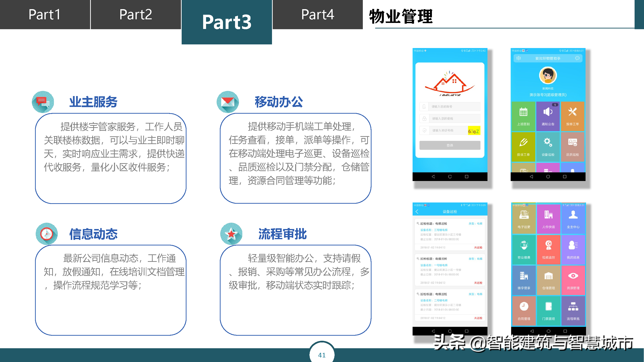Select the highlighted Part3 tab
The height and width of the screenshot is (362, 644).
227,22
